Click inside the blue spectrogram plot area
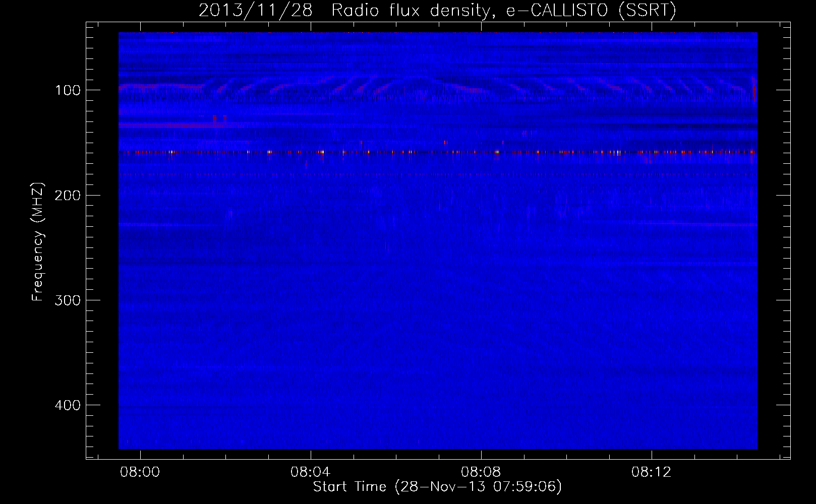816x504 pixels. pos(438,240)
